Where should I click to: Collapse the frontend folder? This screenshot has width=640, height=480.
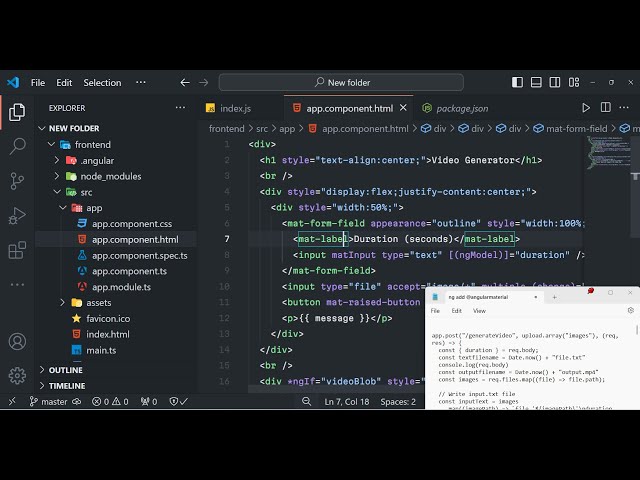(94, 145)
